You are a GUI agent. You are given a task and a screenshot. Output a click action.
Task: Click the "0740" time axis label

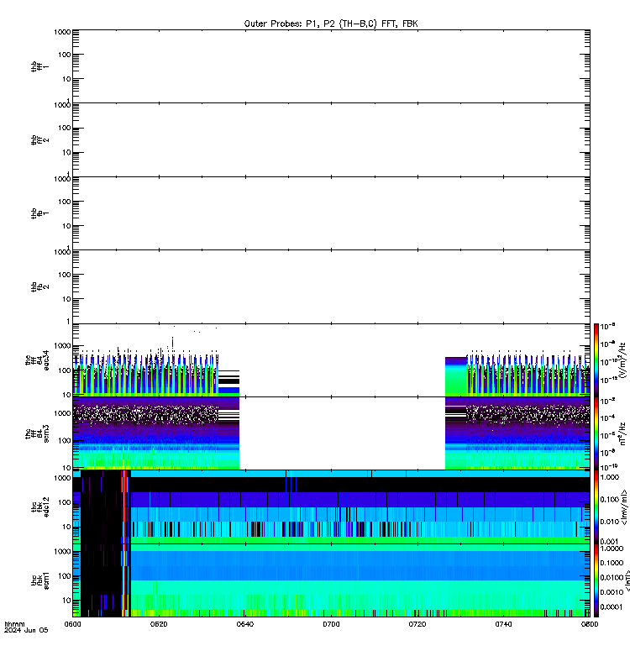[503, 624]
